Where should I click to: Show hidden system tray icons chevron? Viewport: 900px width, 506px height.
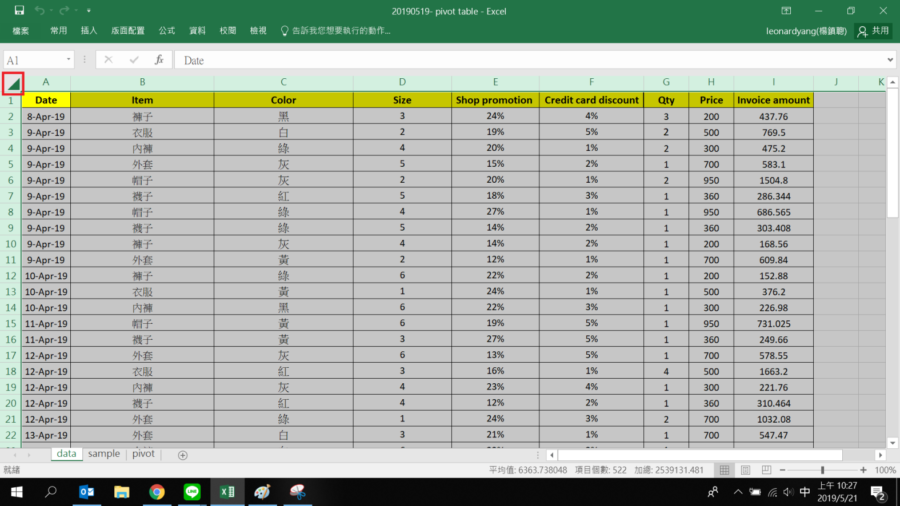click(738, 492)
